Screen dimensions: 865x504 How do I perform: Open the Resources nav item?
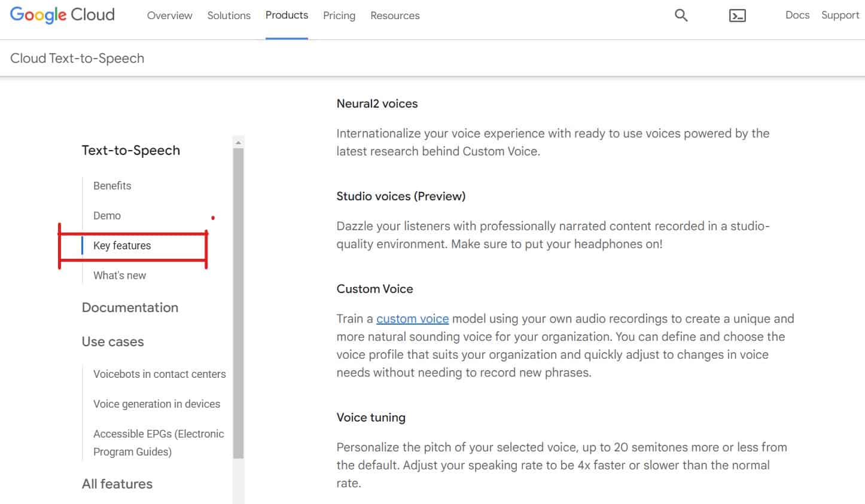pos(395,16)
